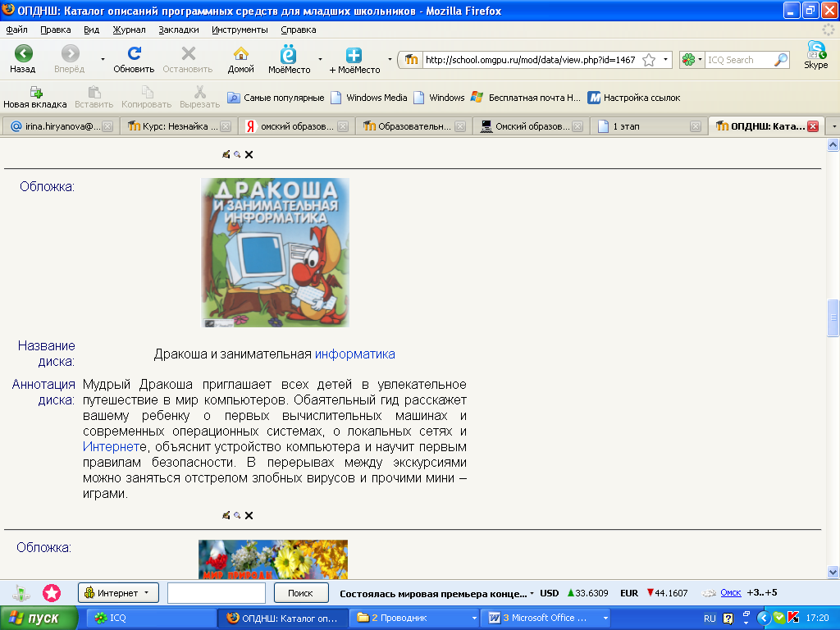Click the green icon left of the red star
The width and height of the screenshot is (840, 630).
pyautogui.click(x=21, y=593)
